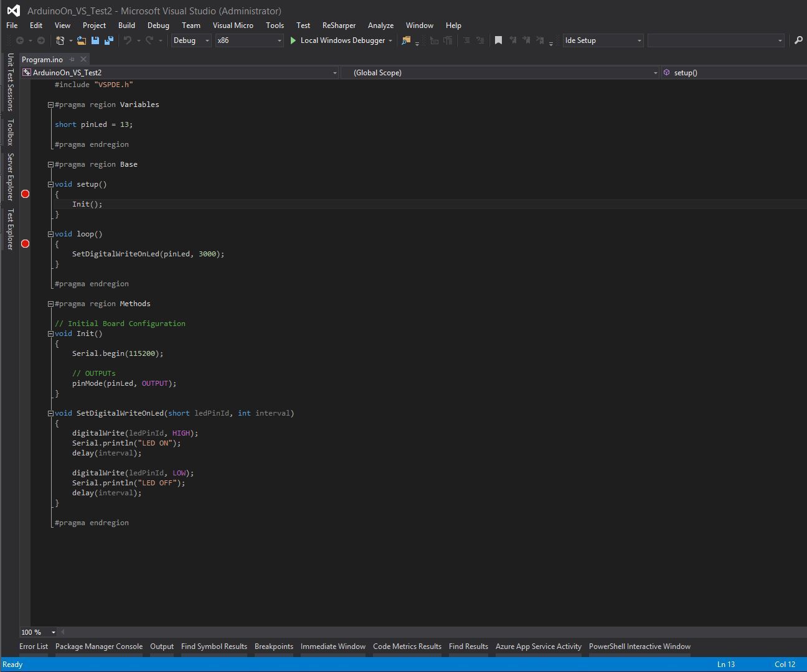This screenshot has height=672, width=807.
Task: Click the Visual Studio logo icon
Action: [13, 11]
